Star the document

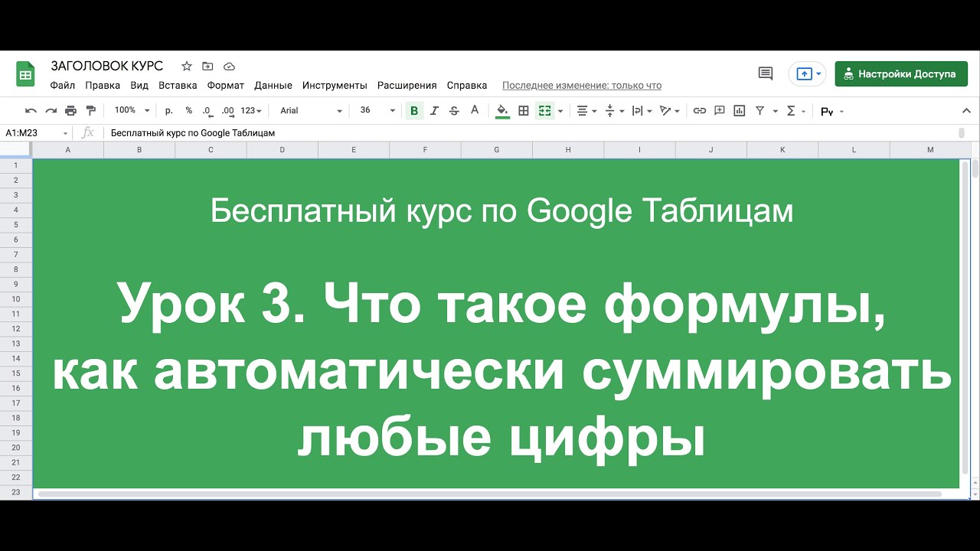tap(186, 66)
